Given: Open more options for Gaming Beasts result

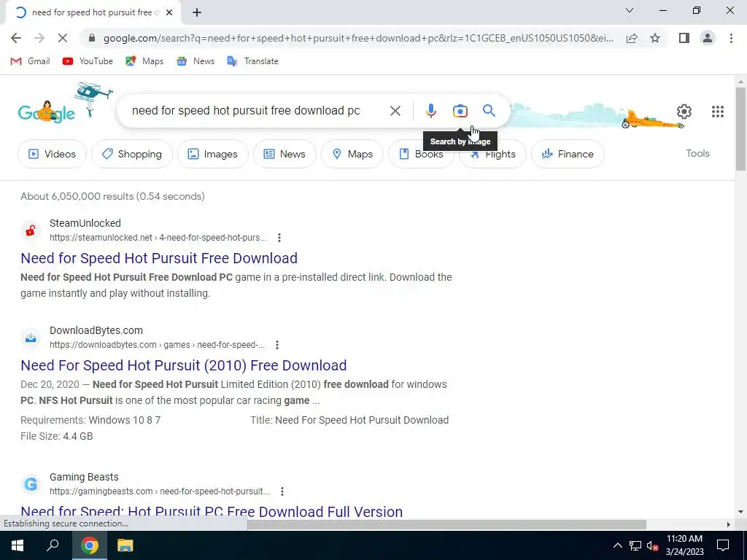Looking at the screenshot, I should point(282,491).
